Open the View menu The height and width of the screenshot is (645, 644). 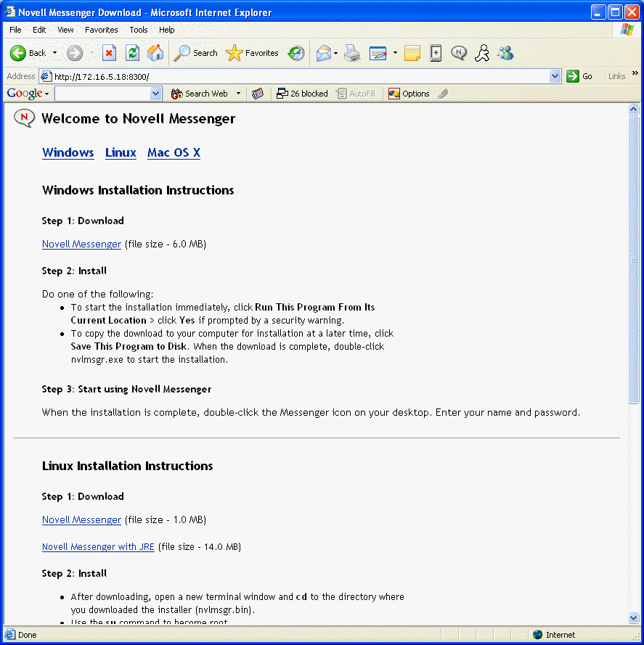[65, 30]
